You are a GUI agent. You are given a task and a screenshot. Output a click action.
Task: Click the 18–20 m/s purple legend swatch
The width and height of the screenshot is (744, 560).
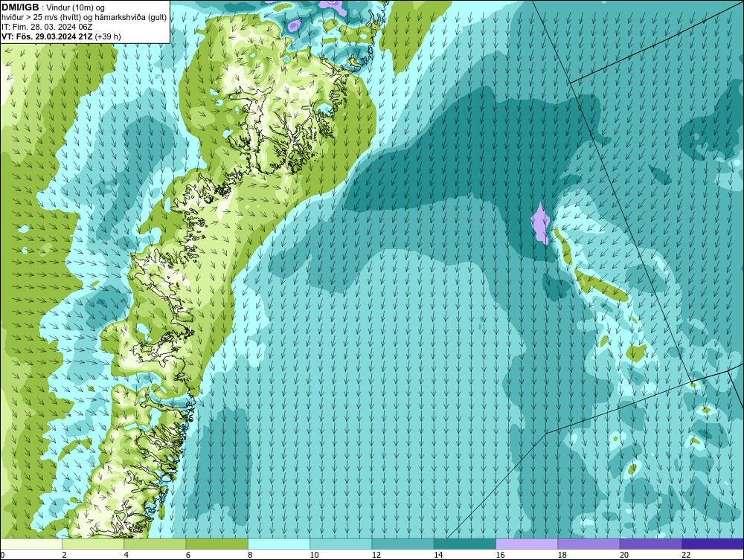[x=589, y=544]
